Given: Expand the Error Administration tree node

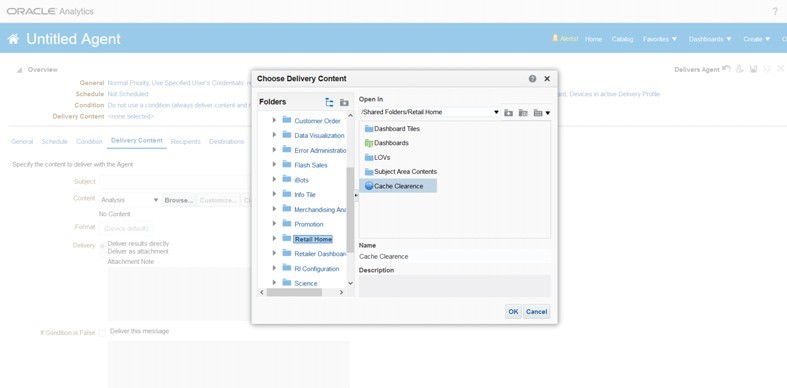Looking at the screenshot, I should pyautogui.click(x=274, y=150).
